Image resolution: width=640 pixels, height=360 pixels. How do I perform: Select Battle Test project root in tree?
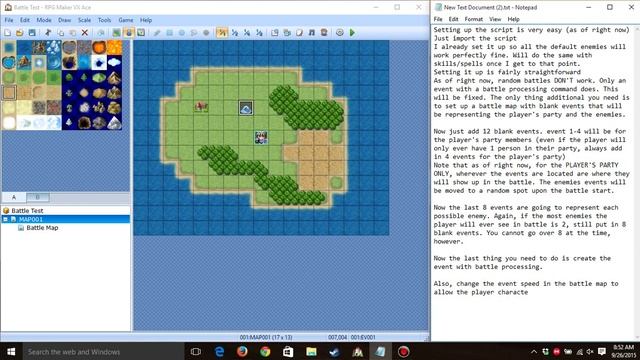(x=27, y=211)
